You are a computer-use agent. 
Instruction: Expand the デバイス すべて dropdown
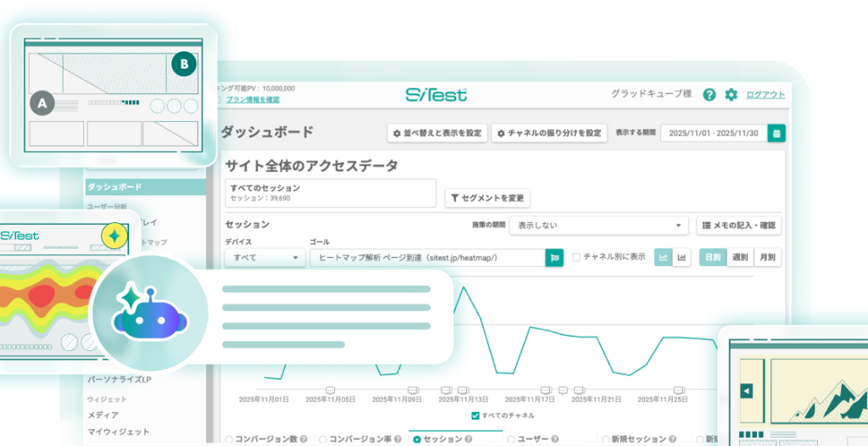tap(265, 258)
